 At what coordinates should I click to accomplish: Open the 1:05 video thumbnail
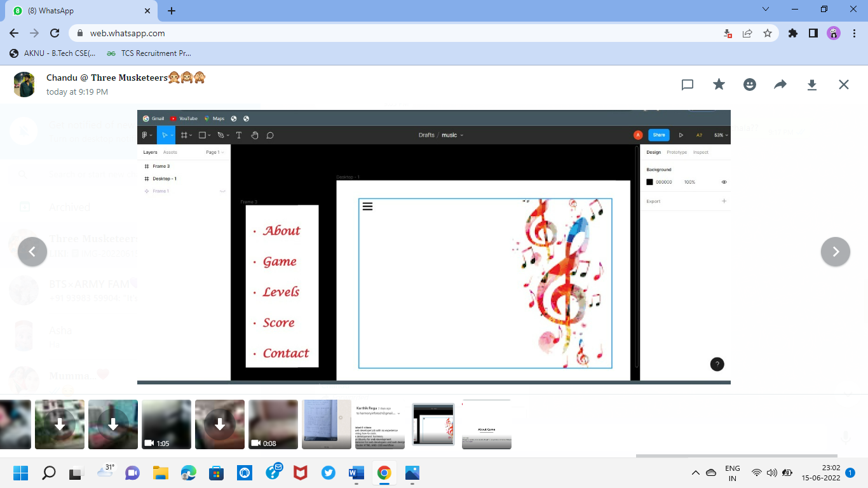point(166,424)
